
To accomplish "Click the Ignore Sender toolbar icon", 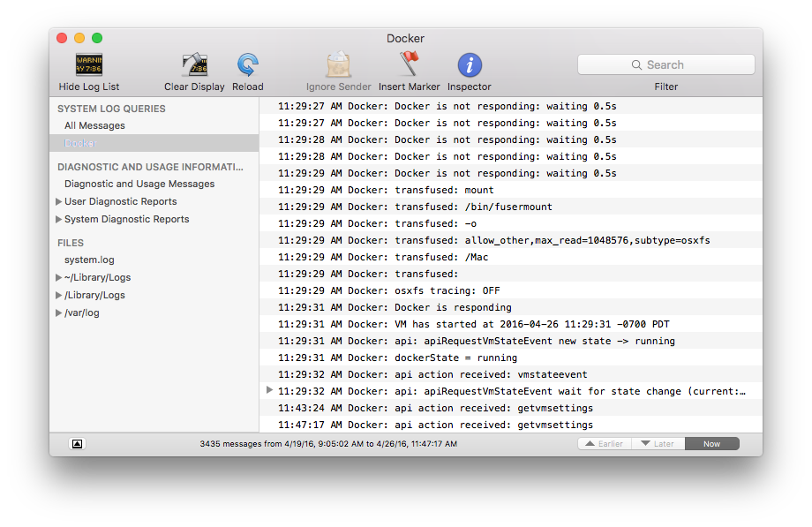I will pos(338,66).
